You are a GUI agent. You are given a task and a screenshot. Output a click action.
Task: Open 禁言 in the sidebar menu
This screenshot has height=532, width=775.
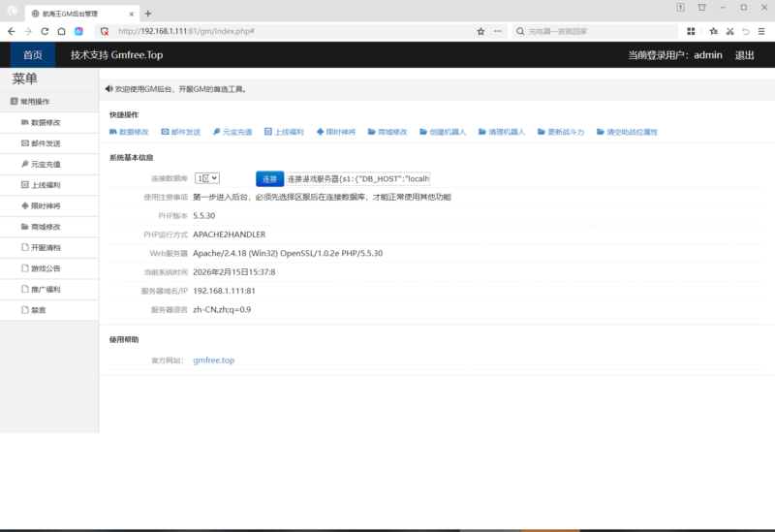(x=49, y=310)
